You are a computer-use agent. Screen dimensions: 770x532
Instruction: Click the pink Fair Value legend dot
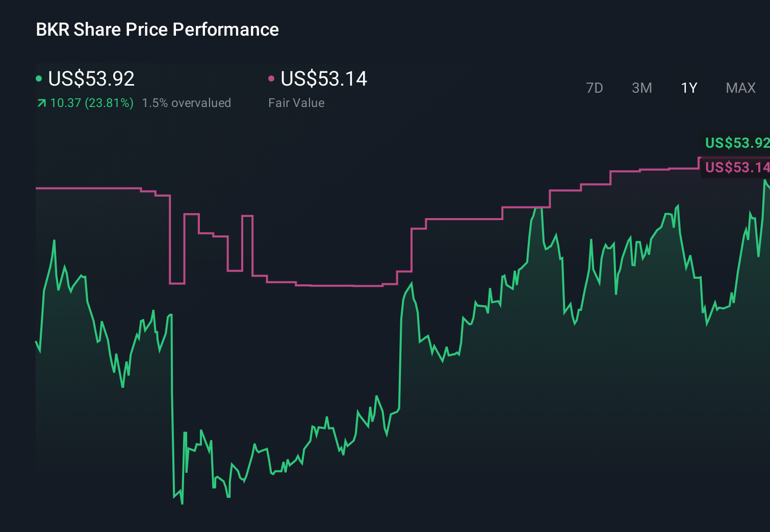click(271, 78)
